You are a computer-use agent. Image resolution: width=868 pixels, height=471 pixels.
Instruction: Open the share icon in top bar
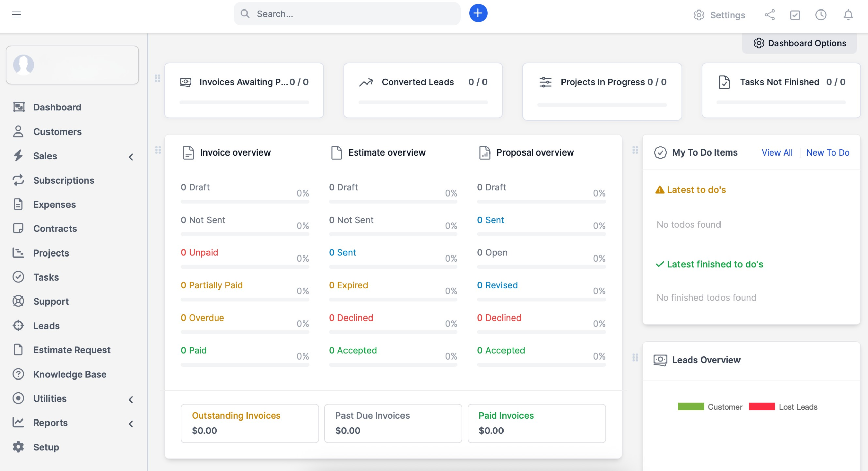pos(769,15)
